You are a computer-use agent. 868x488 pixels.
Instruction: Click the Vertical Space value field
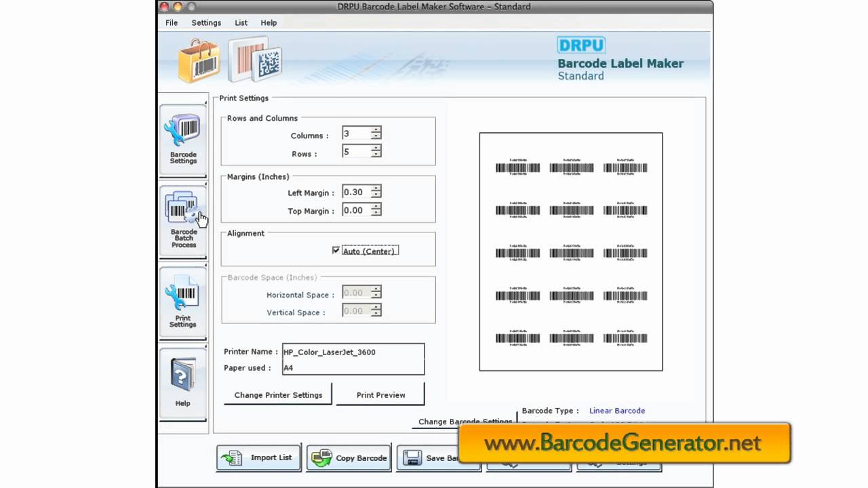[356, 310]
